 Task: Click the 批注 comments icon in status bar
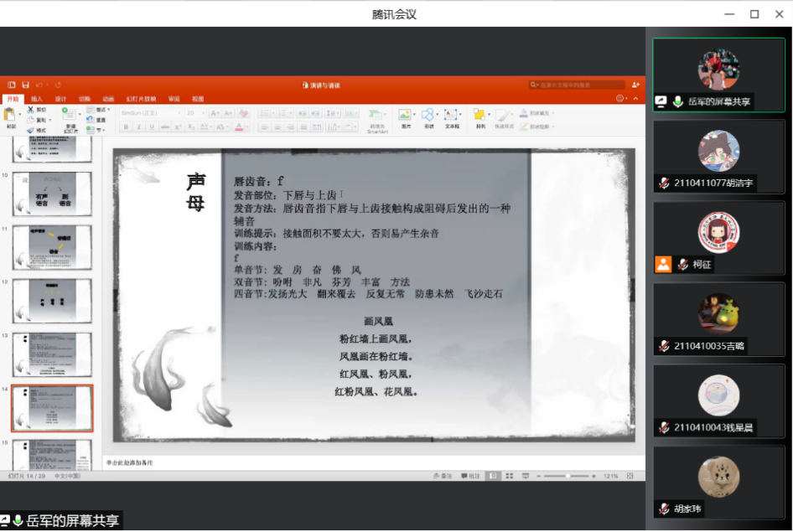pos(469,476)
